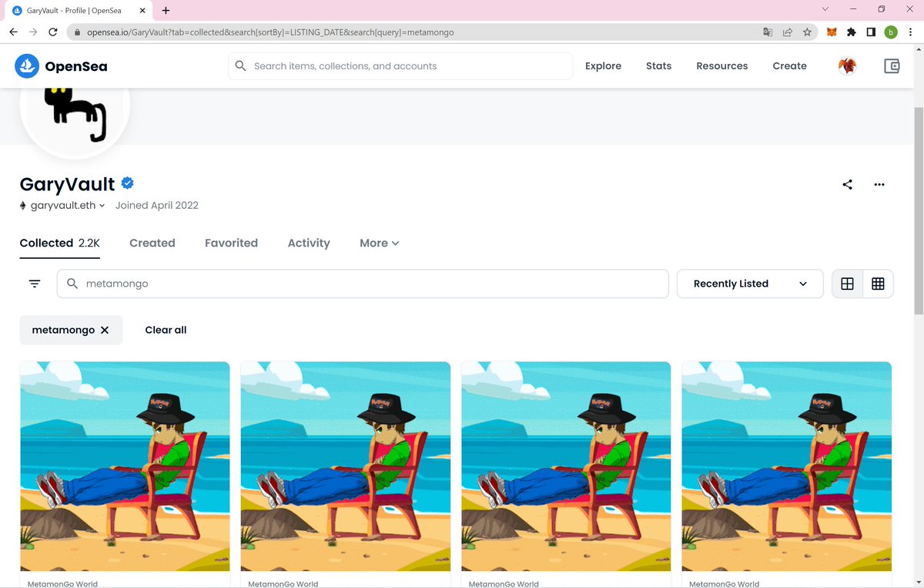Open the Explore menu
The height and width of the screenshot is (588, 924).
pos(603,66)
